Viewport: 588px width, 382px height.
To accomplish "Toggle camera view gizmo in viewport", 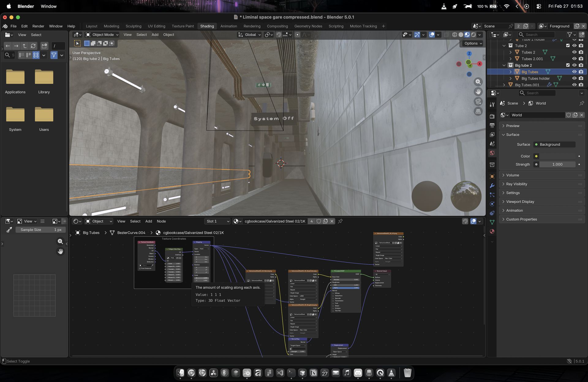I will click(x=478, y=101).
